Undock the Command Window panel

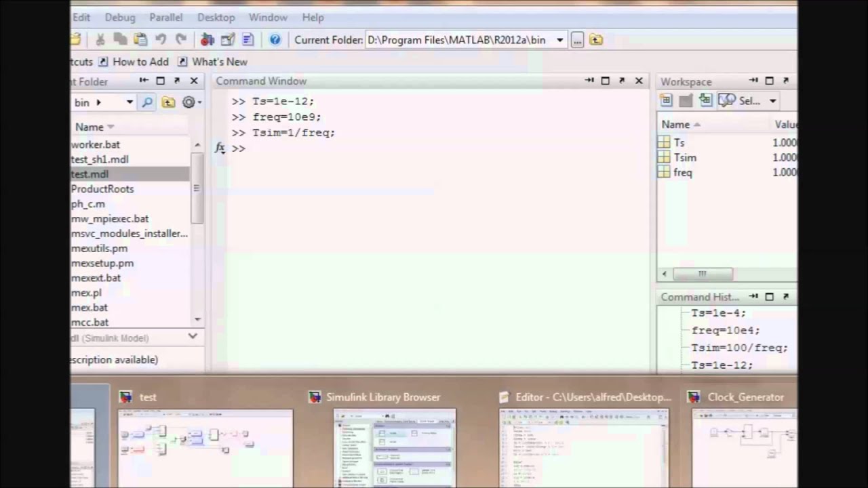[x=622, y=81]
